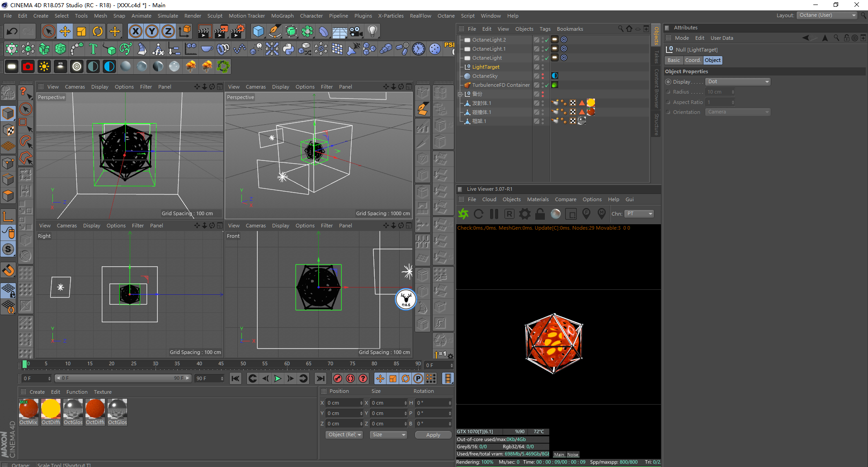The height and width of the screenshot is (467, 868).
Task: Open the red Octane camera icon
Action: (x=28, y=66)
